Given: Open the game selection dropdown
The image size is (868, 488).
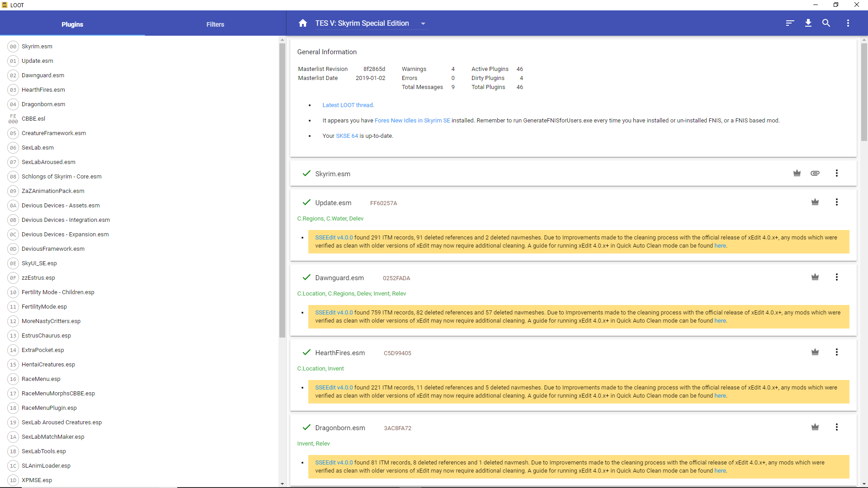Looking at the screenshot, I should click(371, 23).
